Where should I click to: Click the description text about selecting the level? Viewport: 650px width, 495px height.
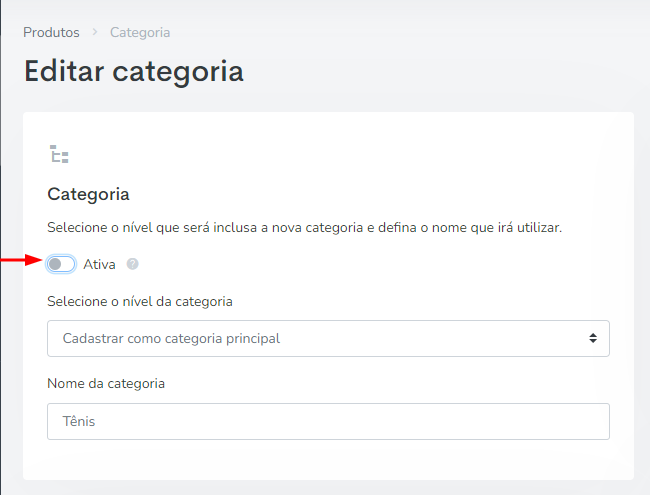click(x=305, y=228)
